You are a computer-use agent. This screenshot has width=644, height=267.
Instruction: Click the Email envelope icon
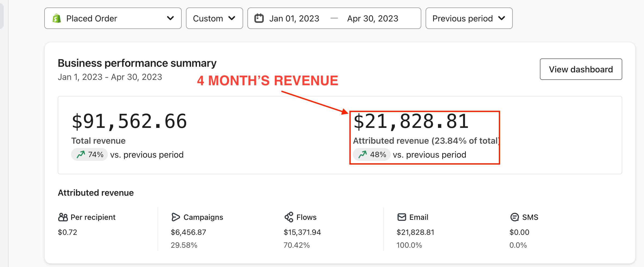[402, 217]
